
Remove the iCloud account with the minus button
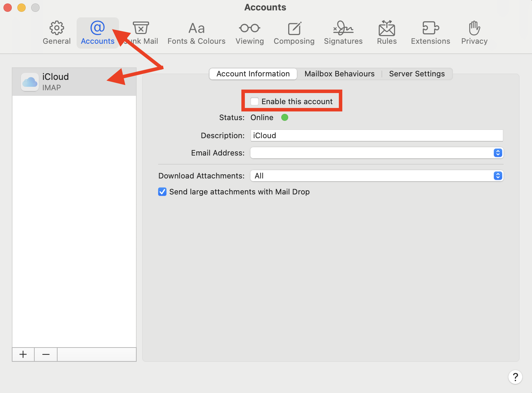[45, 354]
